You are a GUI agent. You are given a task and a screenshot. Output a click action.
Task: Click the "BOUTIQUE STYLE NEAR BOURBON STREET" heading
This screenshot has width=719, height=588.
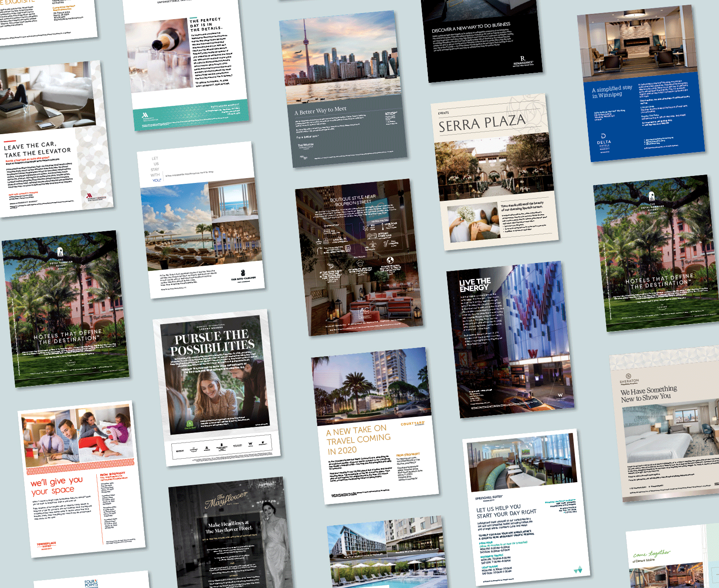tap(353, 200)
